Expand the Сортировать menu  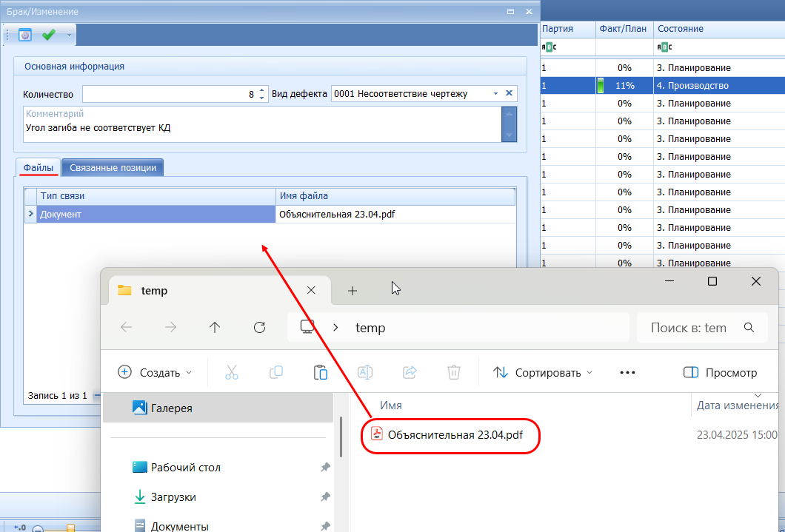point(543,372)
